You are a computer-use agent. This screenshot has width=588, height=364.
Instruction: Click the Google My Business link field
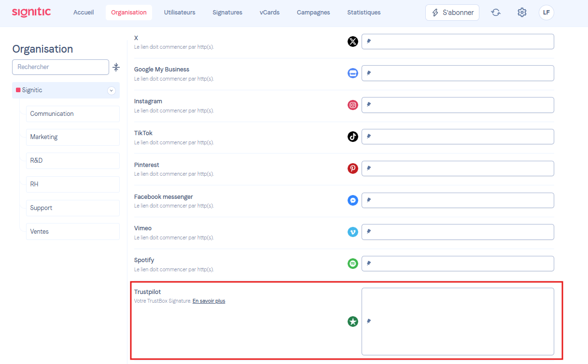tap(458, 73)
